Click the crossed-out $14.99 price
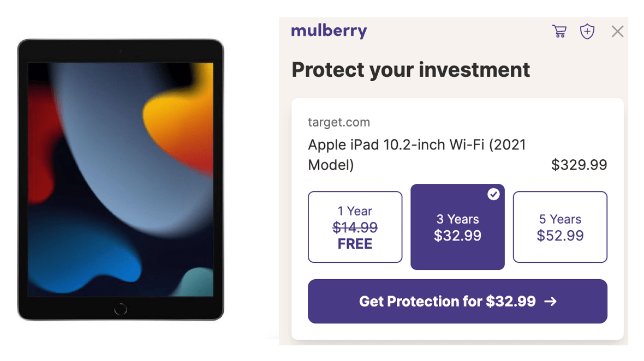 click(x=355, y=227)
